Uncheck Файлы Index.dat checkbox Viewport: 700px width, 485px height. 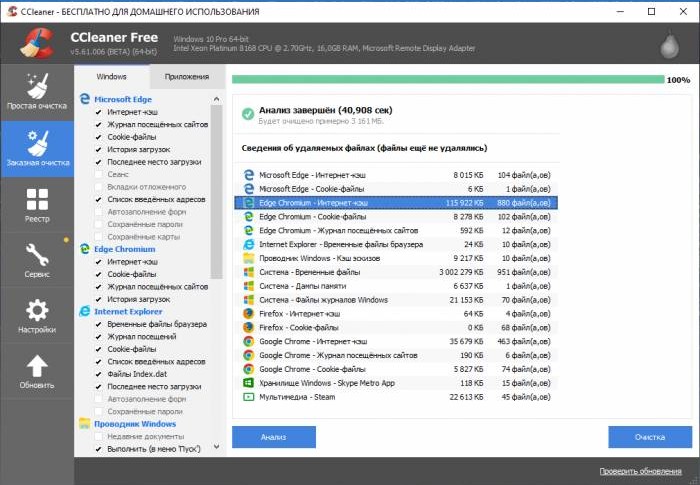point(99,374)
